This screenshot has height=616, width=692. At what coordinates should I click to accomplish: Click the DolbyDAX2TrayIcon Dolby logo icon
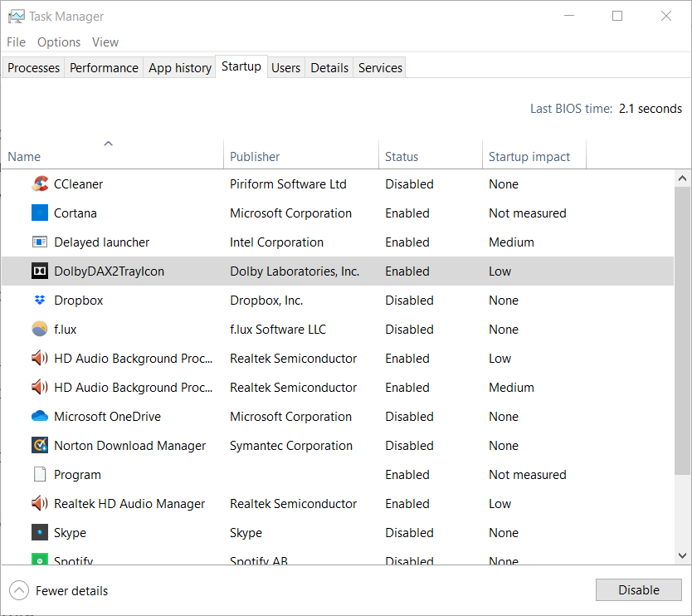click(x=40, y=271)
